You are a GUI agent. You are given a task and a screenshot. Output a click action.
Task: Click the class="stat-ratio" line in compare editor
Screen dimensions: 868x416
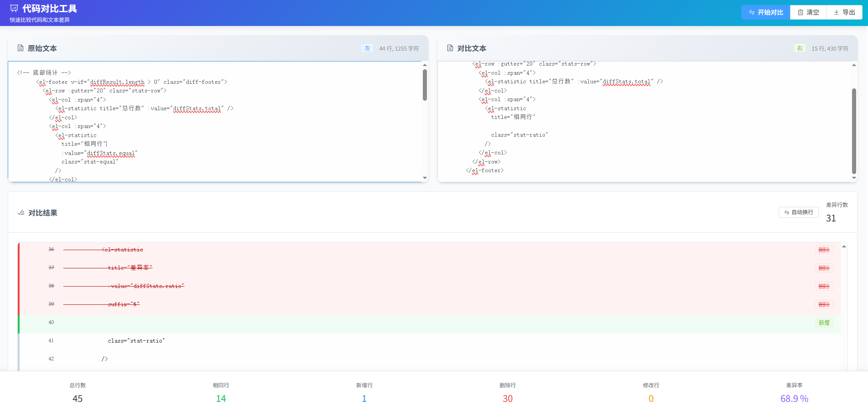[519, 135]
